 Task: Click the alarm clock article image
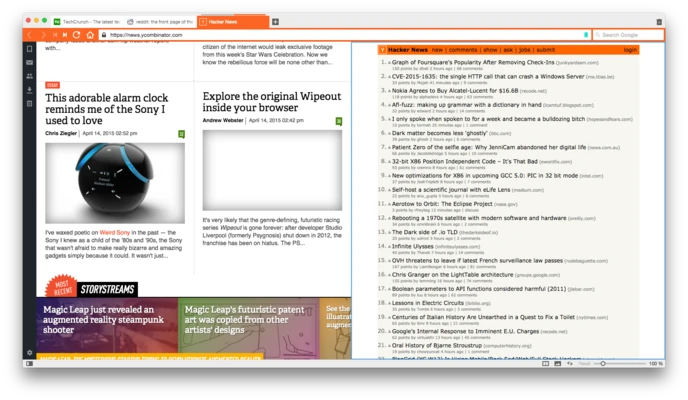tap(115, 183)
